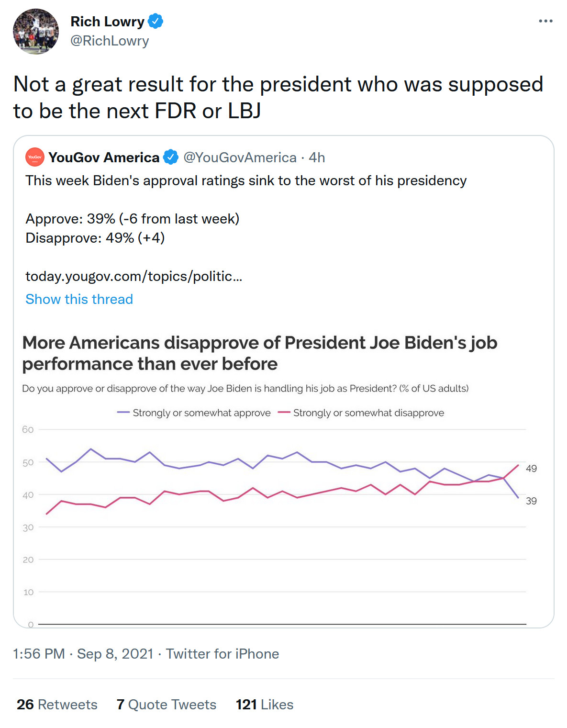Screen dimensions: 567x728
Task: Click the @YouGovAmerica handle
Action: [240, 157]
